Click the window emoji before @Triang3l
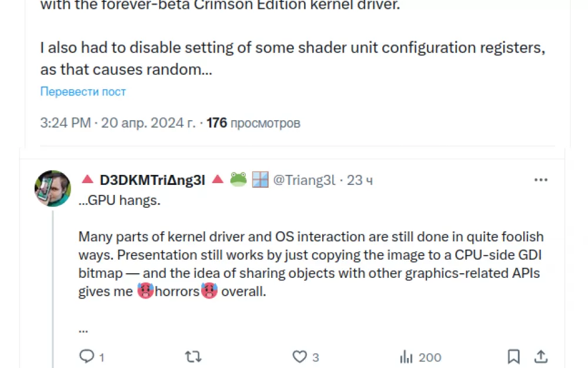588x368 pixels. point(260,180)
